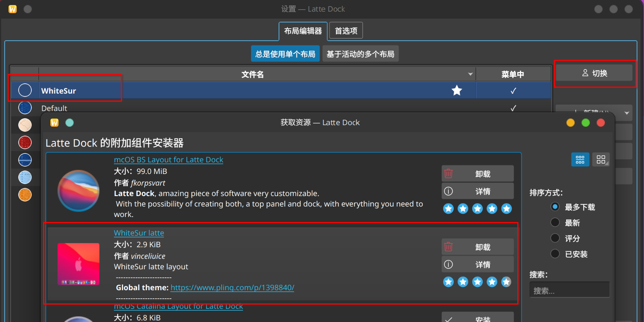Click the app icon in 获取资源 window
The height and width of the screenshot is (322, 644).
click(54, 122)
